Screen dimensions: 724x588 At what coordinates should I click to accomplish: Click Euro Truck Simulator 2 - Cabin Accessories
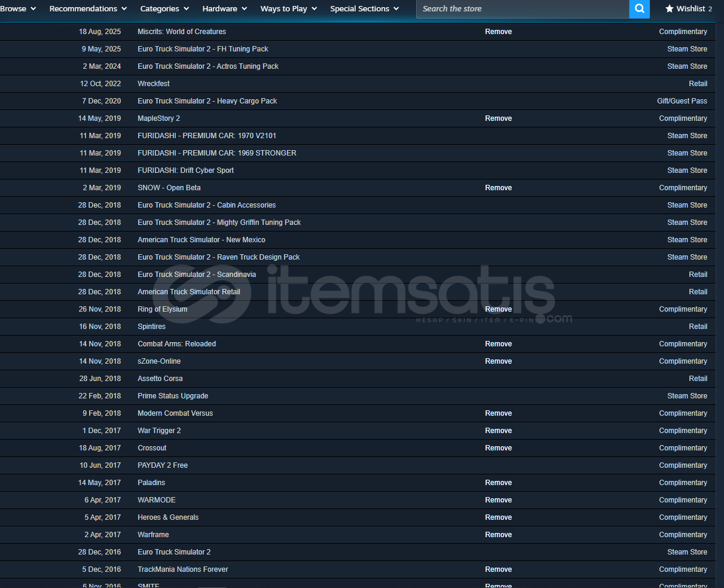[x=207, y=205]
